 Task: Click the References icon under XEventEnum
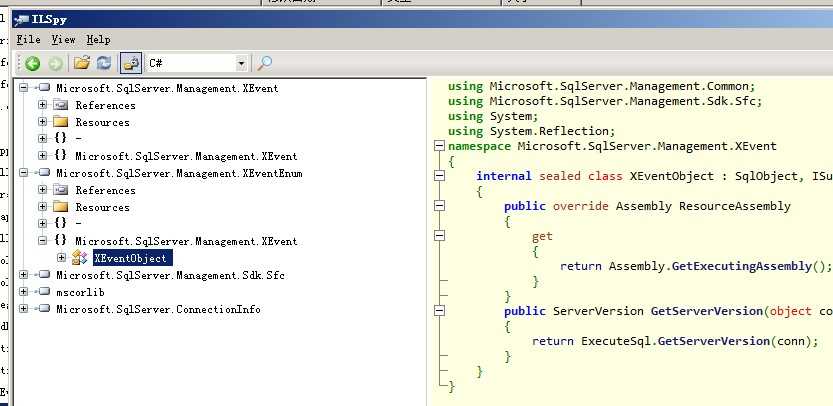point(61,190)
